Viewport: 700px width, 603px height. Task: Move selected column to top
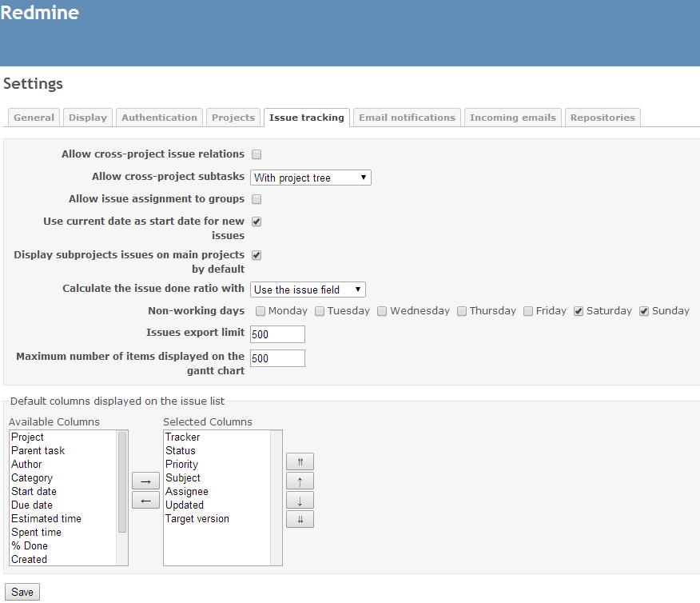[x=300, y=462]
